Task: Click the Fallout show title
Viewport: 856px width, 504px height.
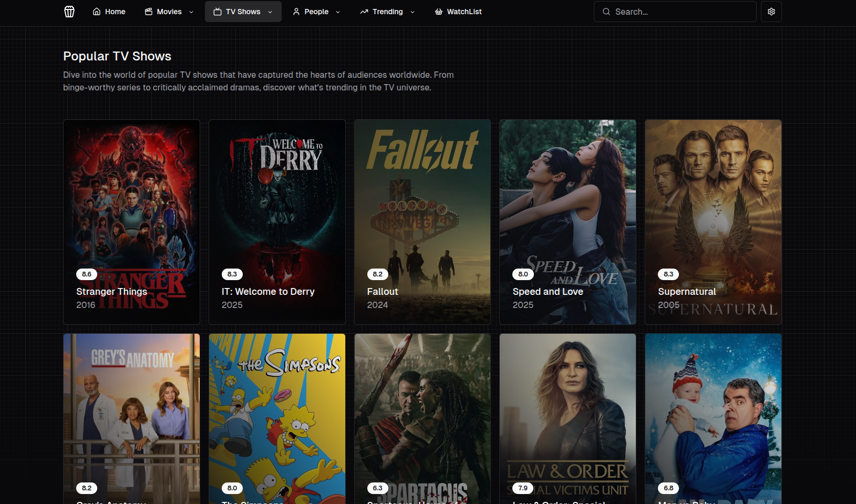Action: point(383,292)
